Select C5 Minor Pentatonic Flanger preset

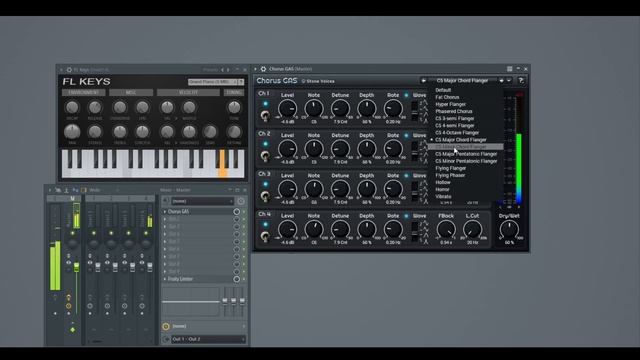click(466, 161)
